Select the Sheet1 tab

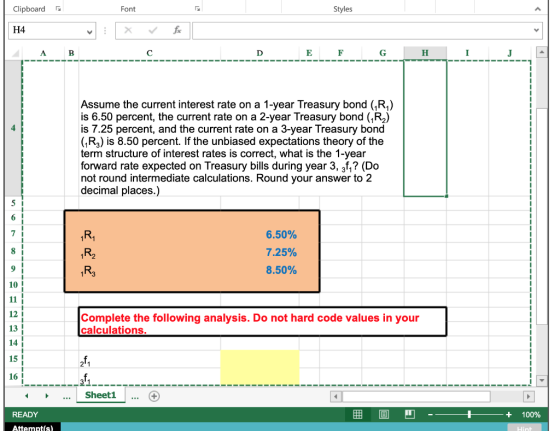[x=101, y=395]
